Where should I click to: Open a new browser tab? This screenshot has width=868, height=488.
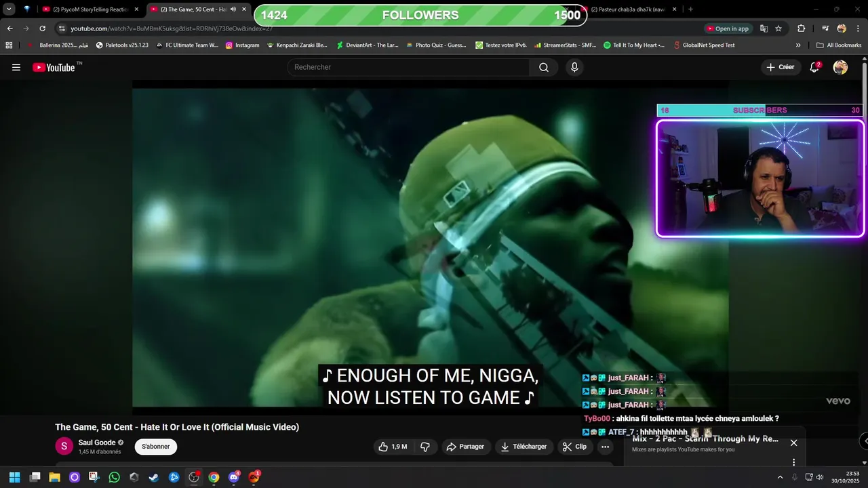click(691, 9)
